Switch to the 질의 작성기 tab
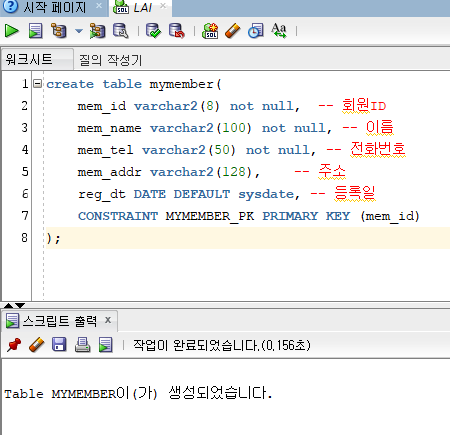The image size is (450, 435). (110, 60)
